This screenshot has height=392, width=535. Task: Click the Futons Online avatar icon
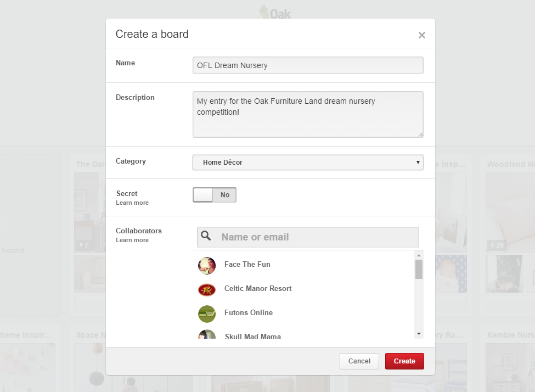(207, 313)
